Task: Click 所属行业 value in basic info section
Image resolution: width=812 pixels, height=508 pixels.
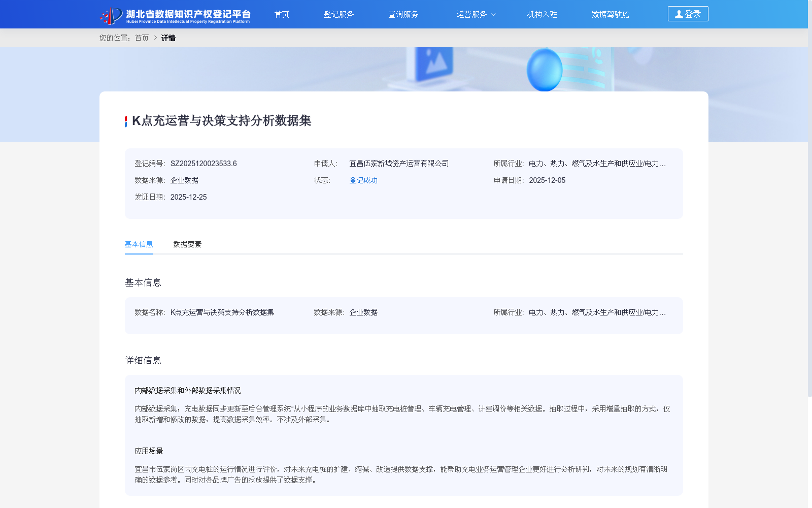Action: (597, 312)
